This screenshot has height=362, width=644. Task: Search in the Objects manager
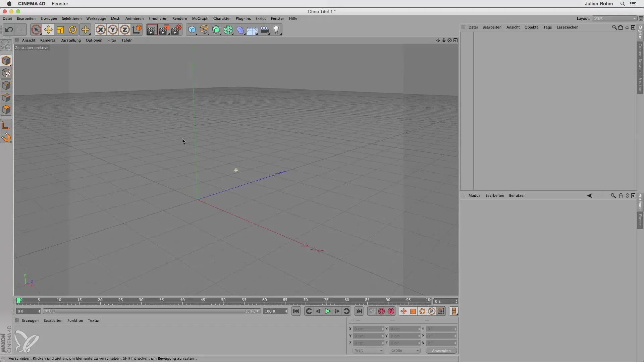click(614, 27)
